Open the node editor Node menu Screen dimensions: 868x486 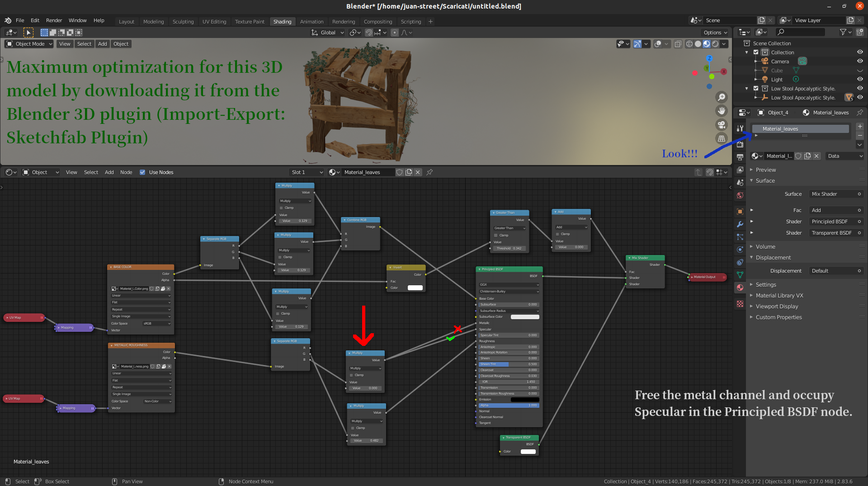point(126,172)
